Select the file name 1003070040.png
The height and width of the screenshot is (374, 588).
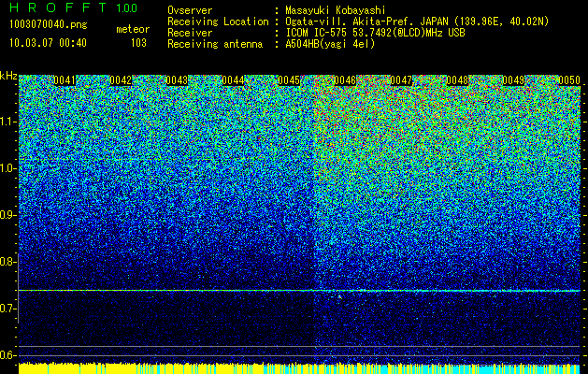point(49,25)
